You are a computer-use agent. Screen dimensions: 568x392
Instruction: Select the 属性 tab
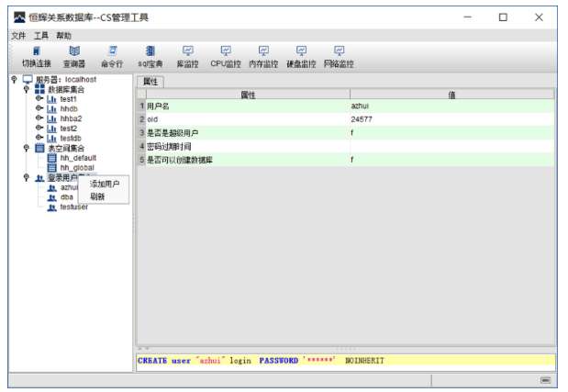click(150, 82)
